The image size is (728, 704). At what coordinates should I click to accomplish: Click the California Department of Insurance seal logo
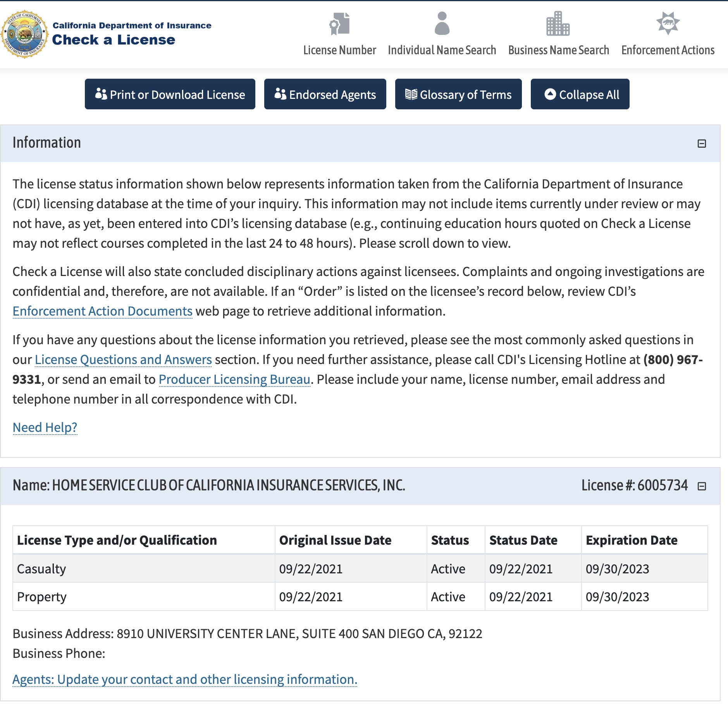click(x=25, y=35)
